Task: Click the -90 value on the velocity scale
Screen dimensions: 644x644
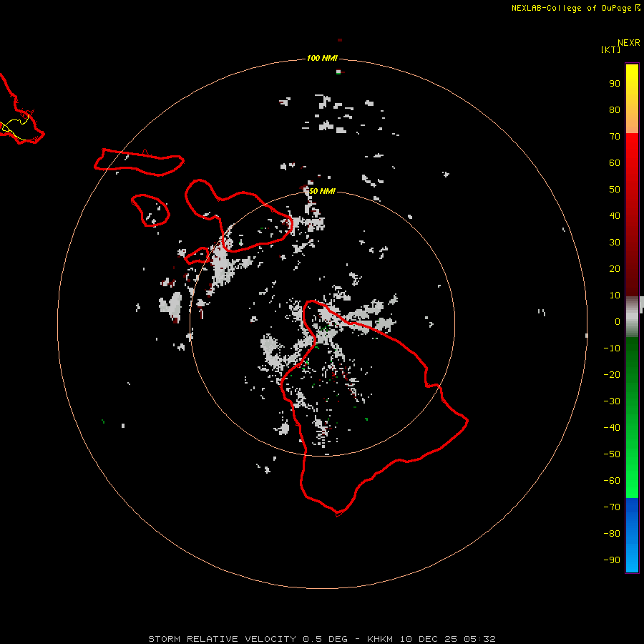Action: pos(612,560)
